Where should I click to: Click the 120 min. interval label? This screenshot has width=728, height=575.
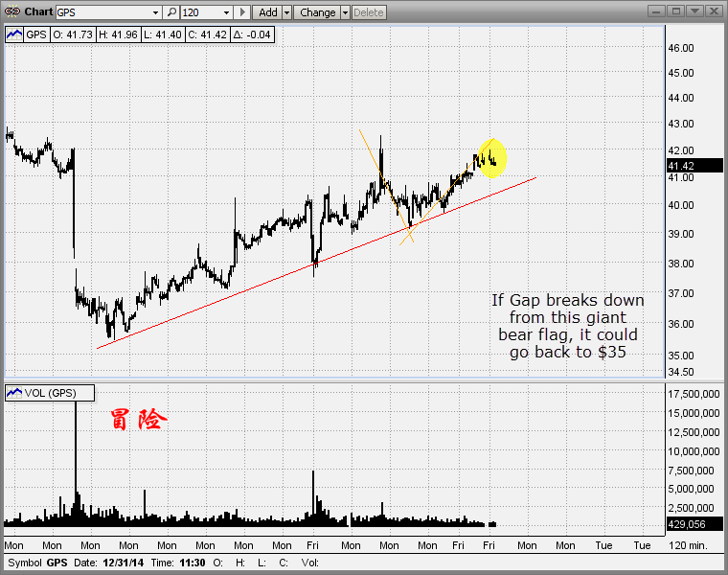(x=688, y=545)
